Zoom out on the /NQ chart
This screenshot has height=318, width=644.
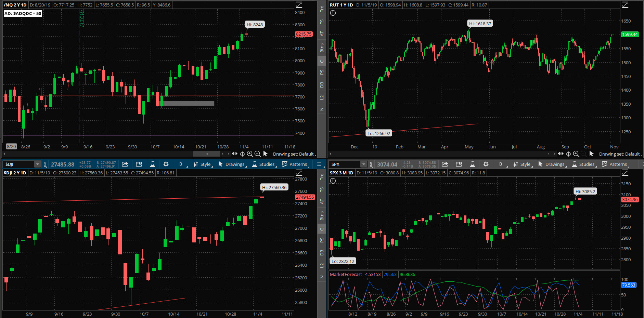(258, 154)
